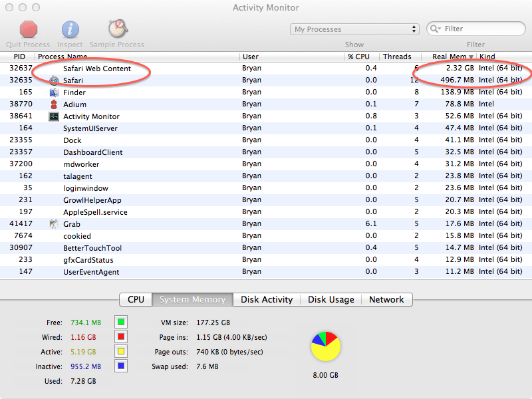Click the red Wired memory swatch
Viewport: 532px width, 399px height.
121,337
